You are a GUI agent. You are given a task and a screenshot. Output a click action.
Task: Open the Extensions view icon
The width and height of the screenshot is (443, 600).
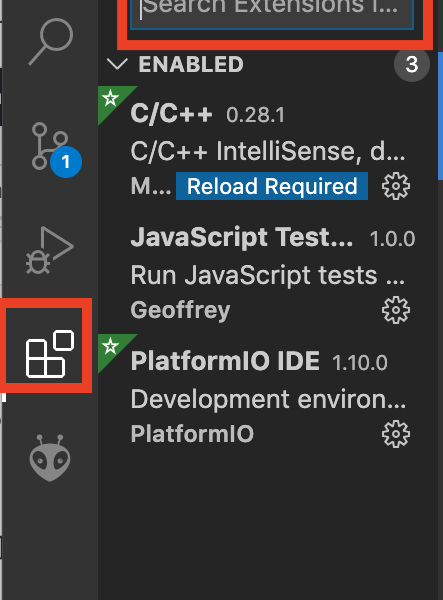pyautogui.click(x=50, y=354)
